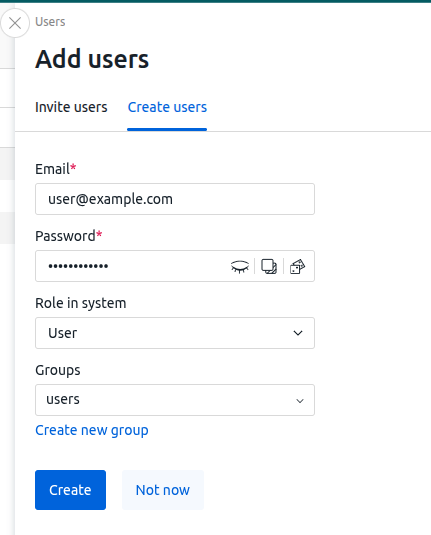Copy the password to the clipboard
The image size is (431, 535).
point(269,266)
